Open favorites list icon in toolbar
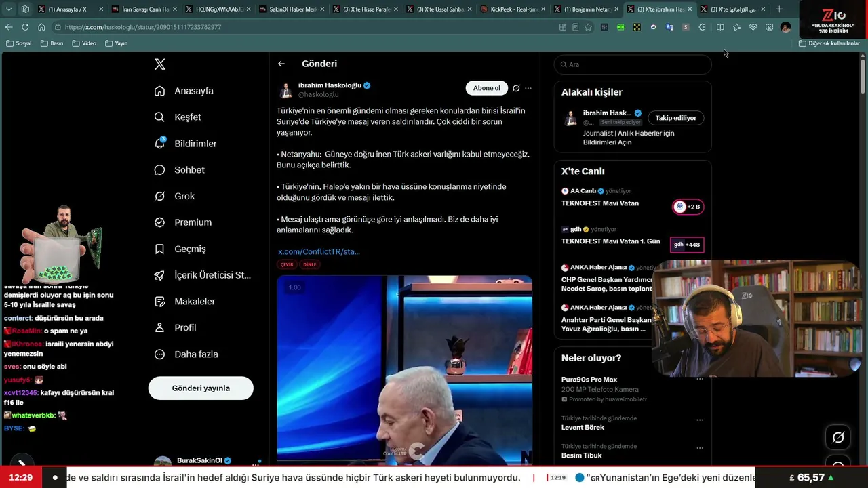The image size is (868, 488). [736, 27]
